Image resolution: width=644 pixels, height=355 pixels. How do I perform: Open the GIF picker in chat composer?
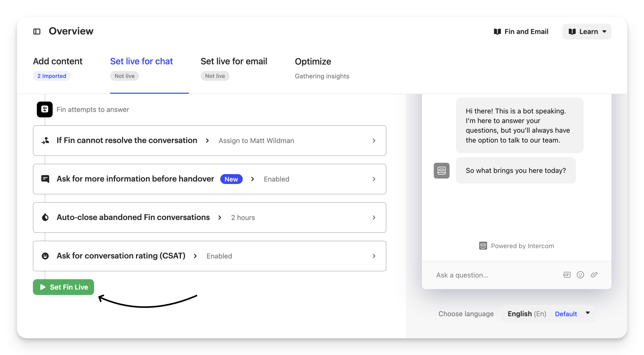coord(566,275)
